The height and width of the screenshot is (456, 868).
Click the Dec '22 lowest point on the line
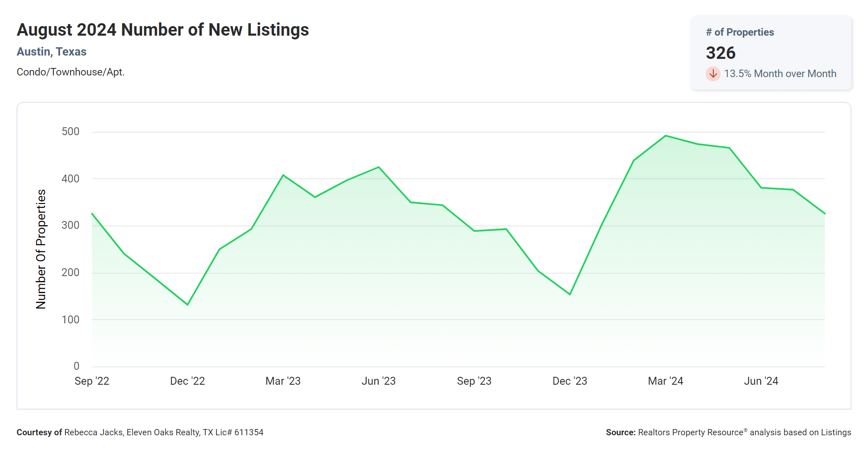pyautogui.click(x=188, y=305)
